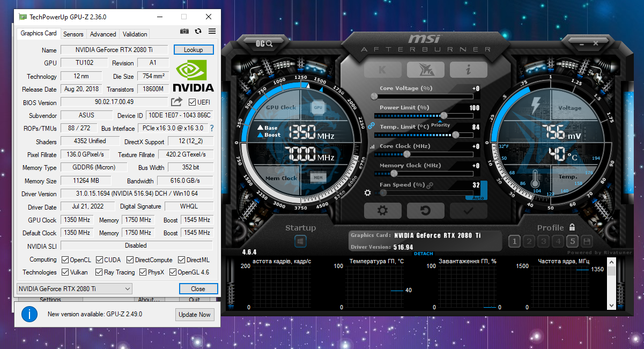The height and width of the screenshot is (349, 644).
Task: Toggle the UEFI checkbox
Action: tap(193, 102)
